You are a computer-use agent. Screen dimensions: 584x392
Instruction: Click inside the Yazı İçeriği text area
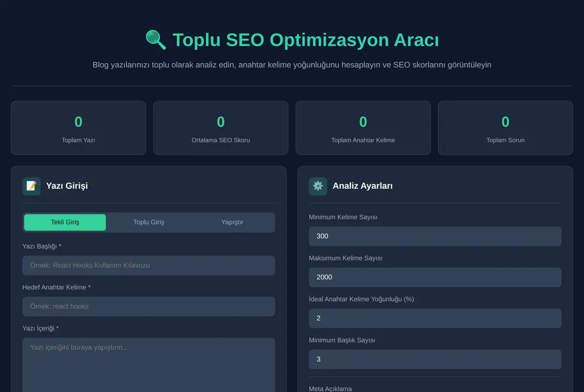click(149, 365)
